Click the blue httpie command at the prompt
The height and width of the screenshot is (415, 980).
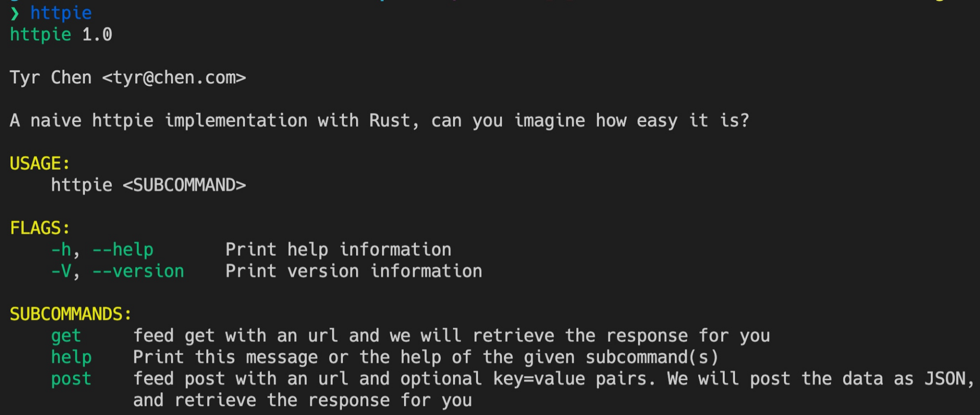coord(61,13)
